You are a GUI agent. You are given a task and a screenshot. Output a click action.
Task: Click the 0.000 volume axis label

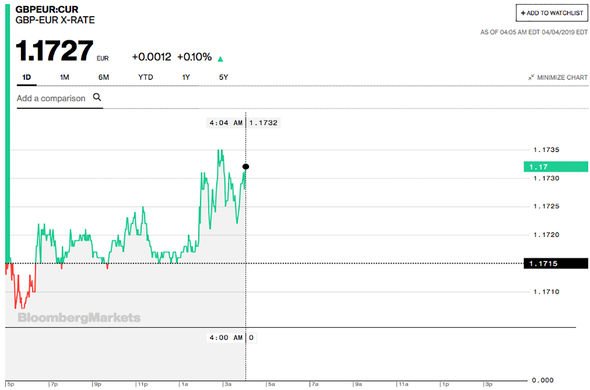coord(543,380)
